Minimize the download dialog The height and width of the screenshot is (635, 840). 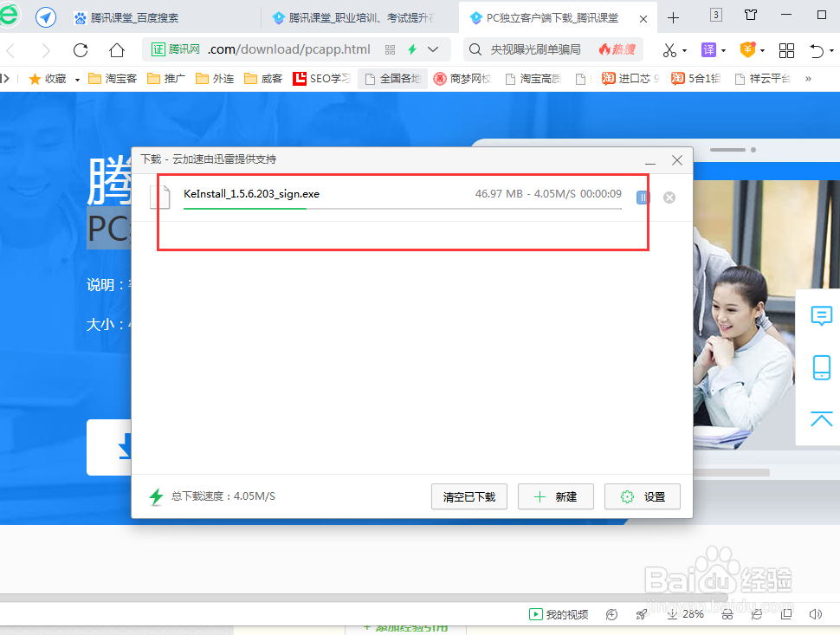pyautogui.click(x=650, y=161)
